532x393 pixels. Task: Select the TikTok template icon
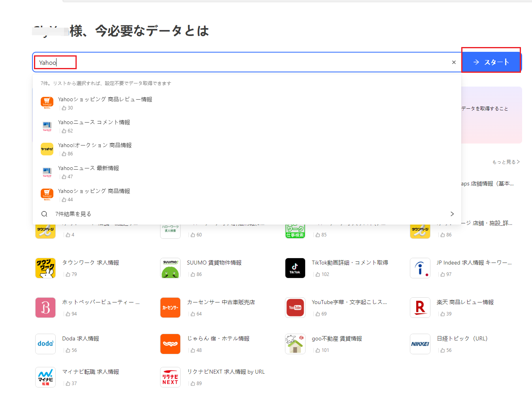tap(295, 268)
